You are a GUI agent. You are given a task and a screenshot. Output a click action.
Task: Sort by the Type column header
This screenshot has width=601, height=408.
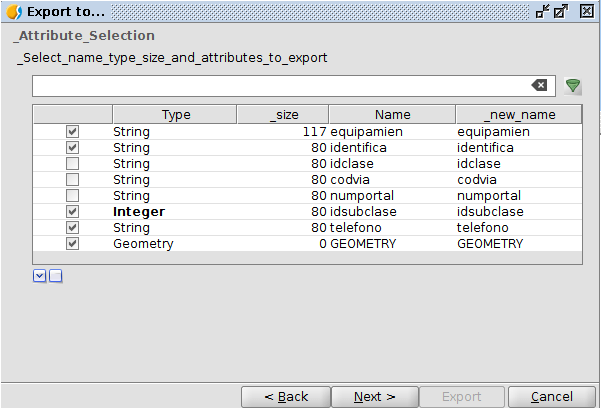click(x=175, y=115)
